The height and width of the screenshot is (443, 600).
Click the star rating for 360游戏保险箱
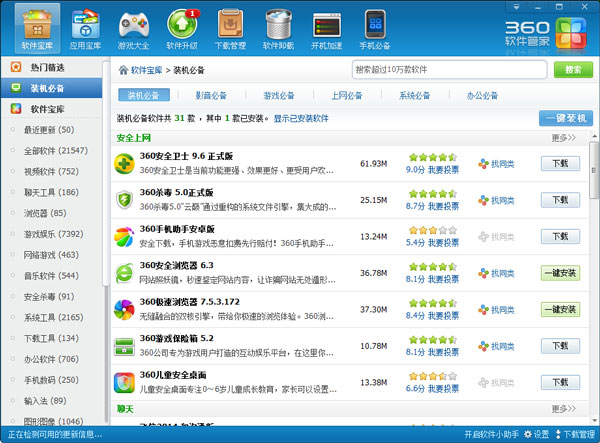pos(433,340)
